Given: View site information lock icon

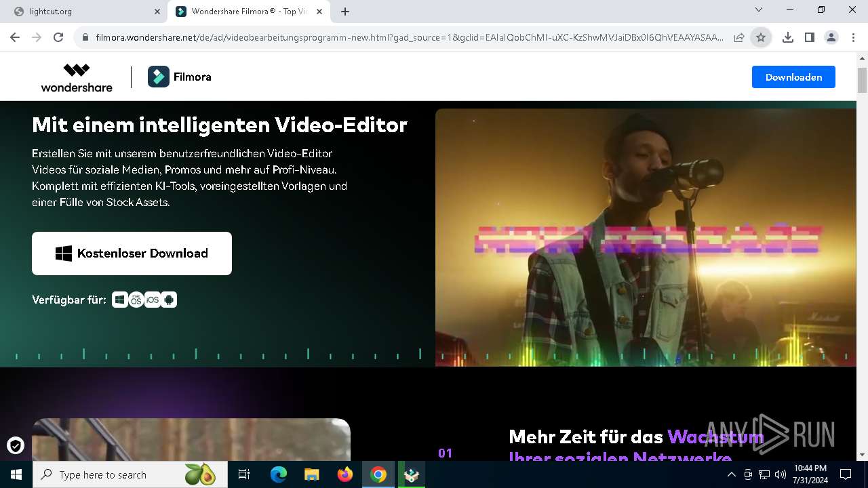Looking at the screenshot, I should [85, 38].
